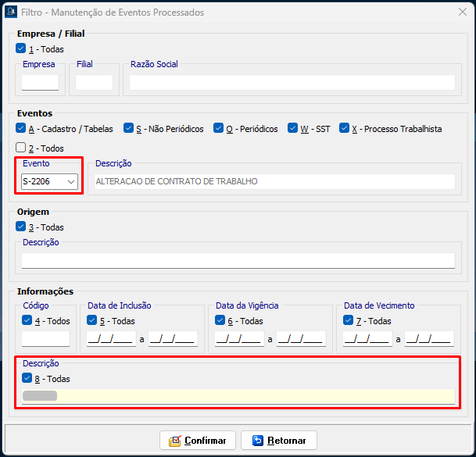This screenshot has height=457, width=476.
Task: Open the Evento S-2206 dropdown
Action: point(71,181)
